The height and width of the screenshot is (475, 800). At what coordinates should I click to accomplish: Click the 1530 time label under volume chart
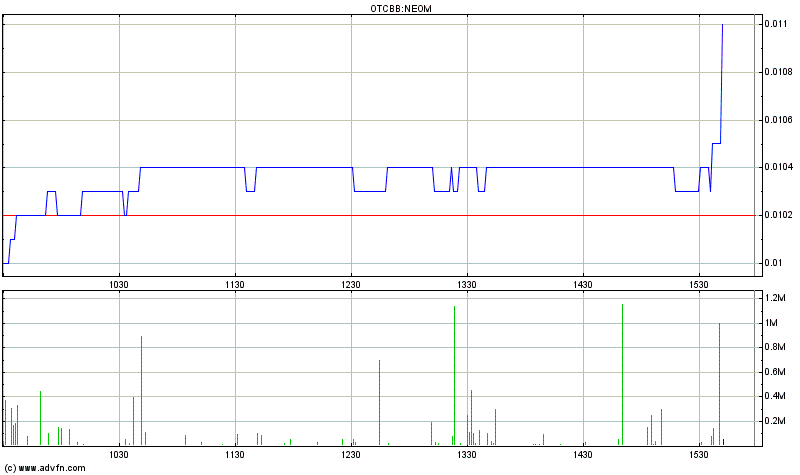pos(699,455)
